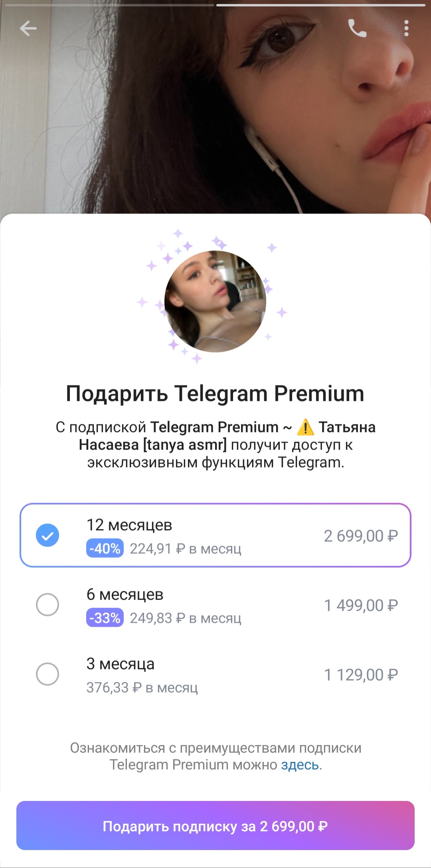Select the 12 months radio button
431x868 pixels.
pos(47,535)
